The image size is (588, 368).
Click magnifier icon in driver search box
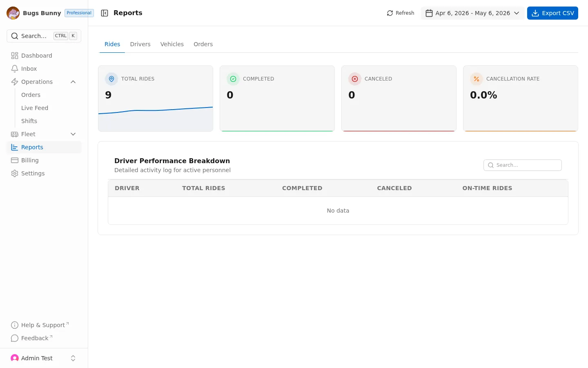(491, 165)
